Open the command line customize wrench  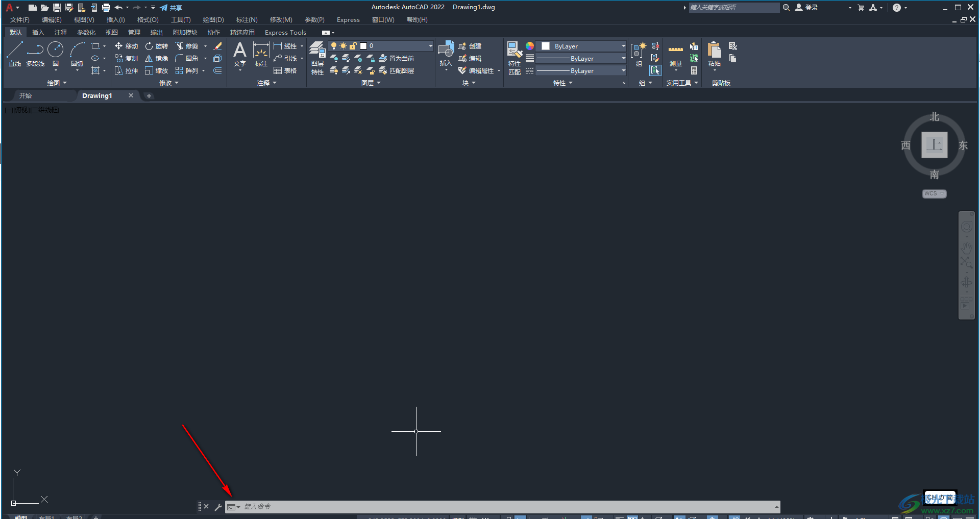(218, 507)
